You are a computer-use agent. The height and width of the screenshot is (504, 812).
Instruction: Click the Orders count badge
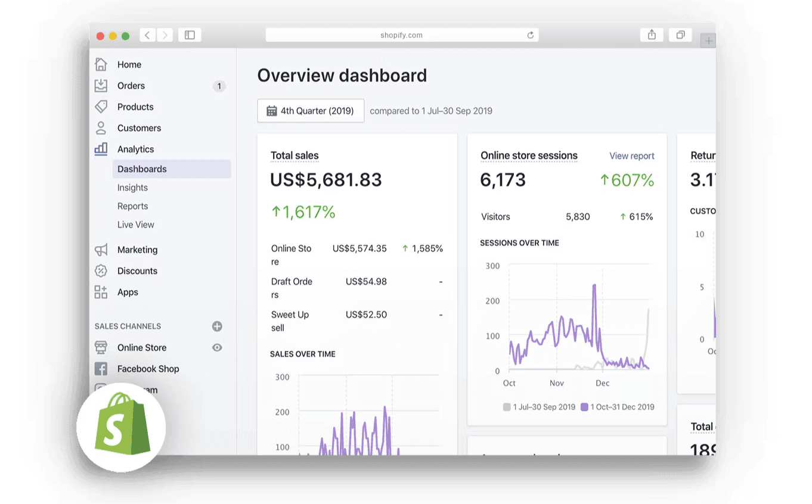pos(219,86)
